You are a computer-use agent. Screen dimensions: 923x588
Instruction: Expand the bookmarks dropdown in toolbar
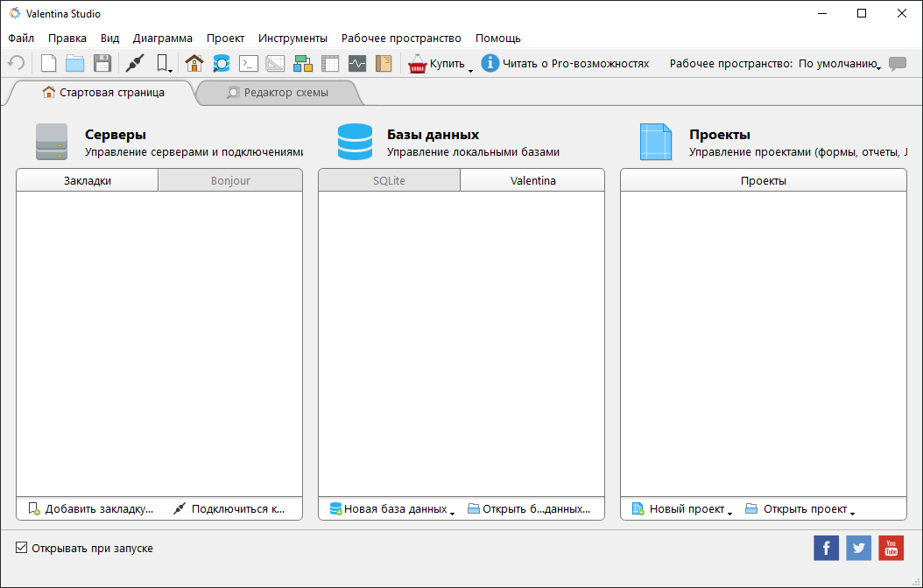click(x=164, y=64)
